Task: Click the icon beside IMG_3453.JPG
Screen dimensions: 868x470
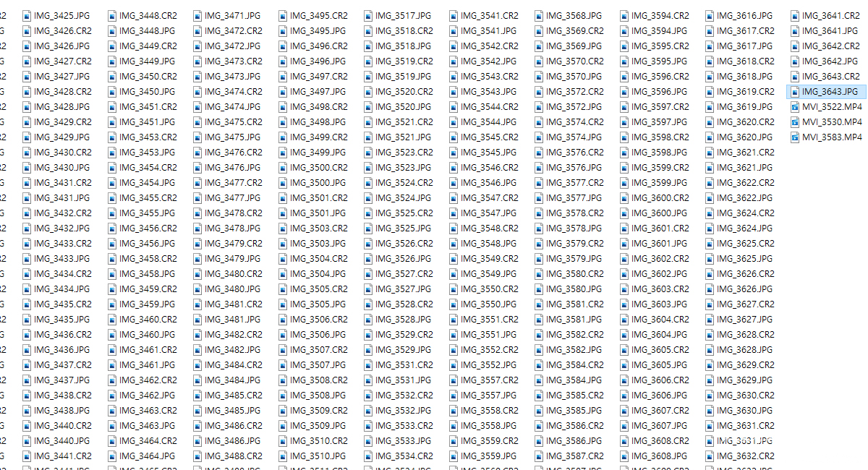Action: [x=112, y=152]
